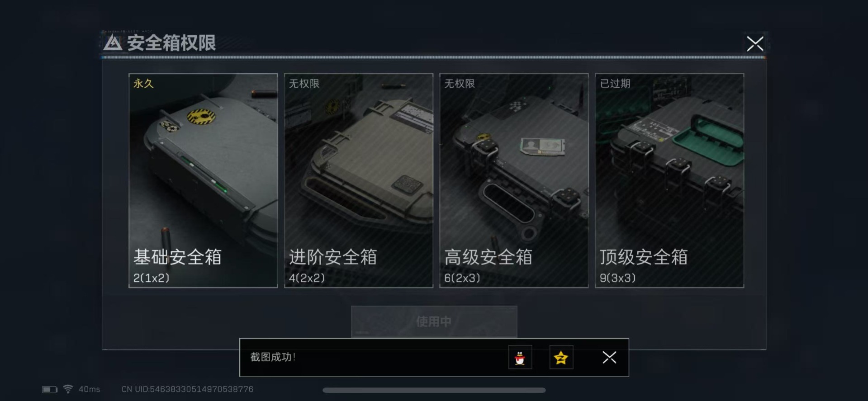Click the 永久 label on basic safe
Viewport: 868px width, 401px height.
[x=143, y=84]
